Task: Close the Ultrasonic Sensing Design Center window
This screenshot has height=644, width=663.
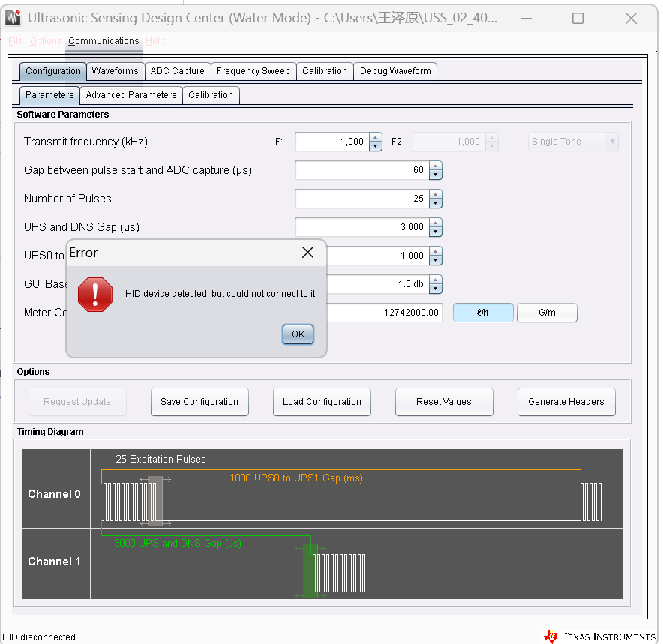Action: coord(631,18)
